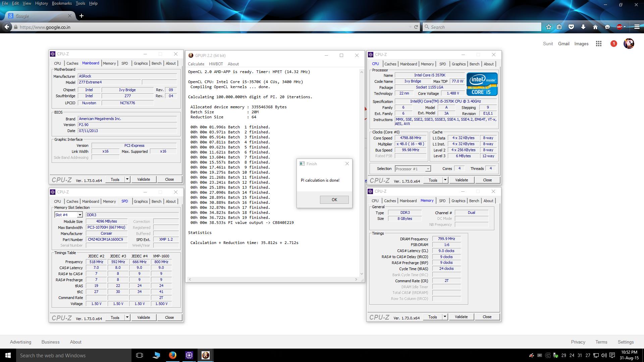Bookmark this page with the star icon
Image resolution: width=644 pixels, height=362 pixels.
pyautogui.click(x=549, y=27)
